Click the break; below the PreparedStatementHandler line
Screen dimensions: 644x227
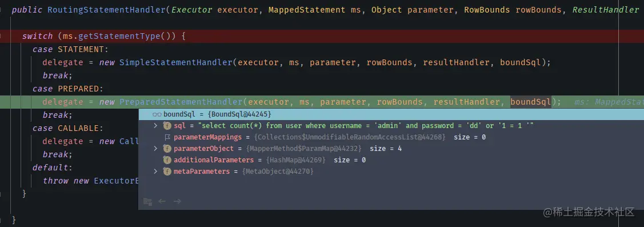click(x=58, y=115)
